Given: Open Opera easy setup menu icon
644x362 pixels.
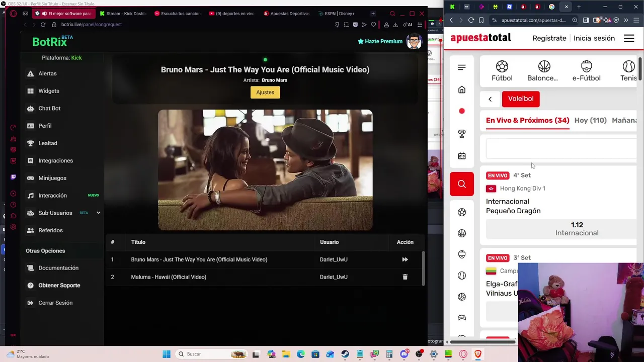Looking at the screenshot, I should pos(420,25).
